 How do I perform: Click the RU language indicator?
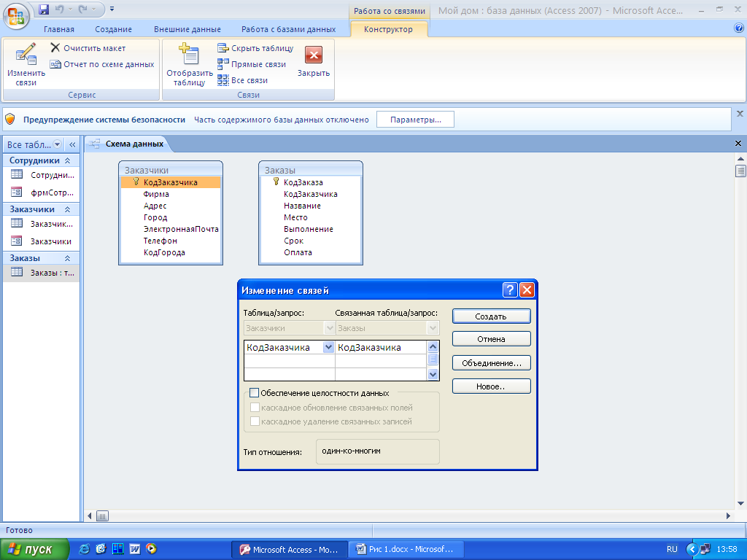[672, 549]
